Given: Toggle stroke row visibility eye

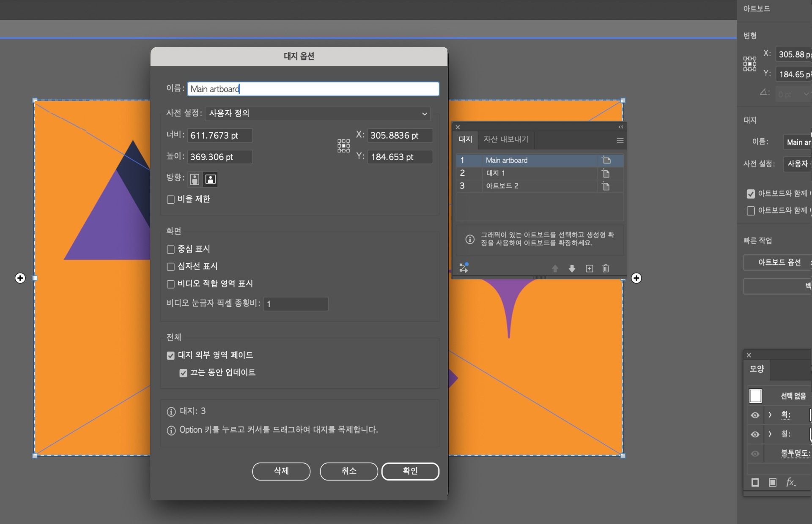Looking at the screenshot, I should point(755,415).
